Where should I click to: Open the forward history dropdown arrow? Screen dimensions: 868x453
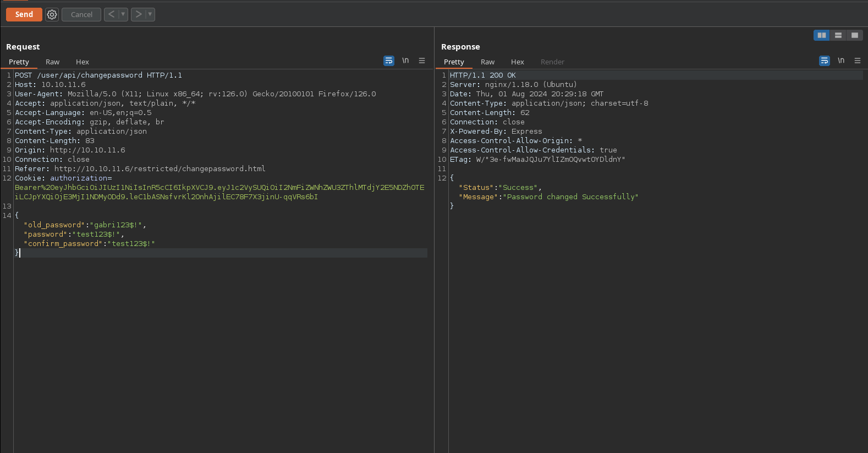tap(150, 14)
